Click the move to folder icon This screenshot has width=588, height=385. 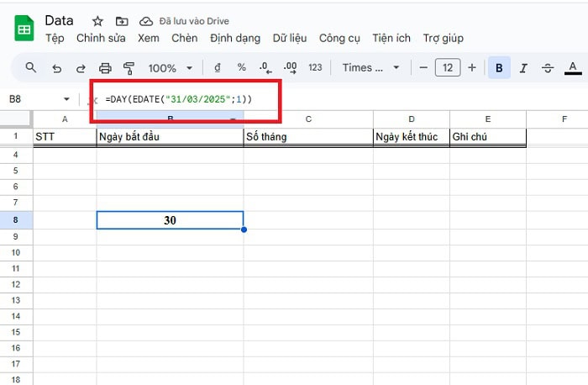(122, 21)
